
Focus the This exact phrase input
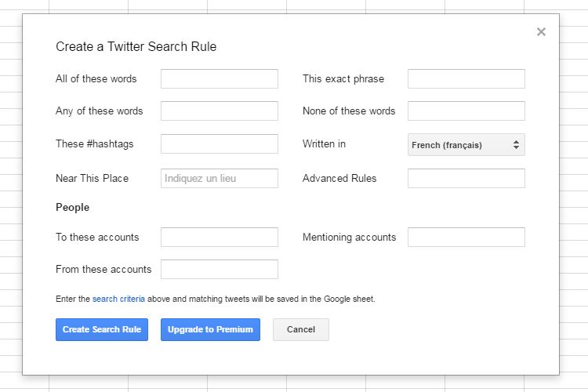[466, 78]
